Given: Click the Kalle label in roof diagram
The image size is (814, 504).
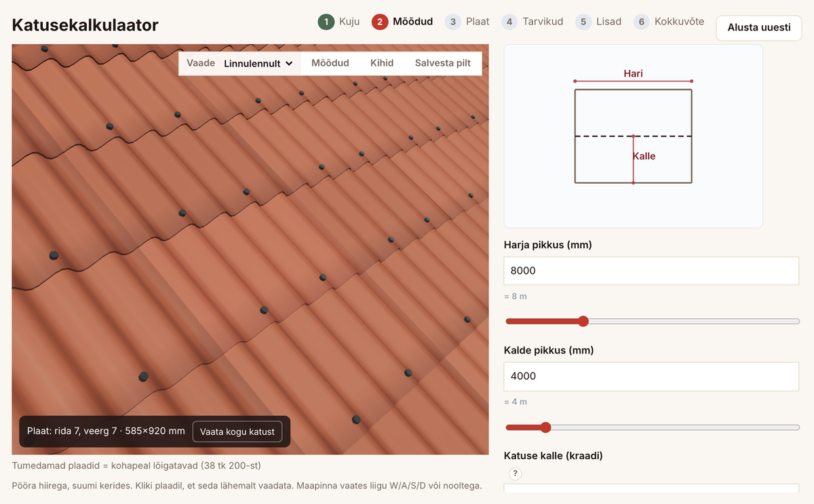Looking at the screenshot, I should tap(644, 156).
